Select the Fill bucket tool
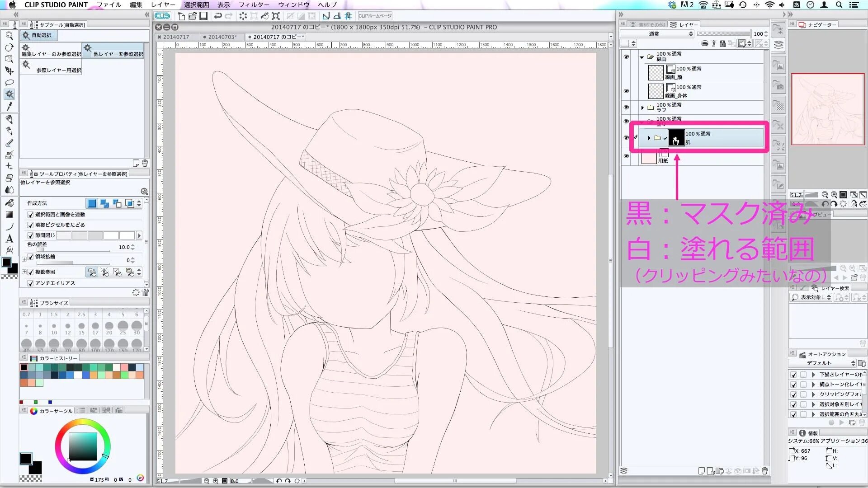868x488 pixels. pyautogui.click(x=9, y=202)
